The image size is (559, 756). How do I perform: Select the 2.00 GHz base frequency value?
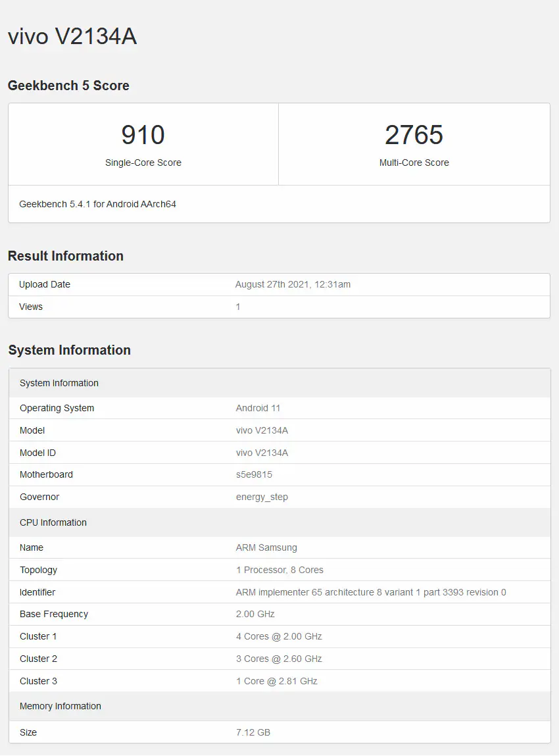[x=255, y=614]
